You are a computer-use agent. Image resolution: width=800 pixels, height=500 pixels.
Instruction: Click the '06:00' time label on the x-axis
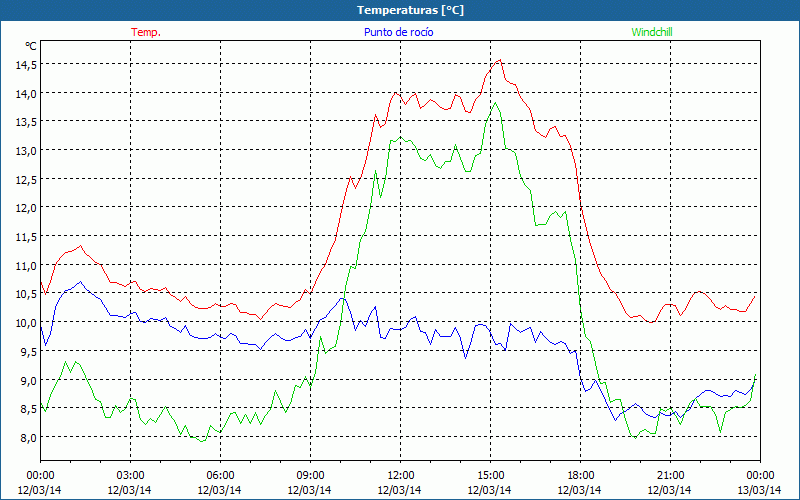point(220,476)
